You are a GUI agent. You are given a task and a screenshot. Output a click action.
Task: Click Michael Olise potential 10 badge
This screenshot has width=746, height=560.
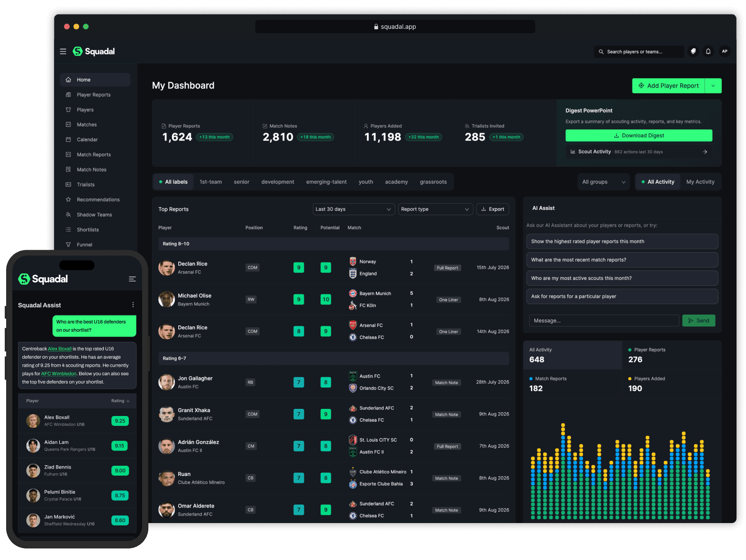pyautogui.click(x=326, y=299)
